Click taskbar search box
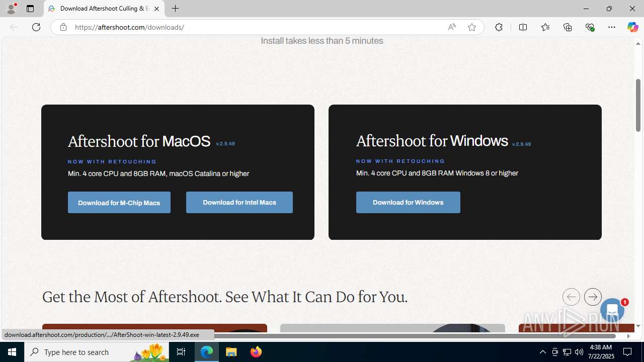The height and width of the screenshot is (362, 644). pos(97,352)
